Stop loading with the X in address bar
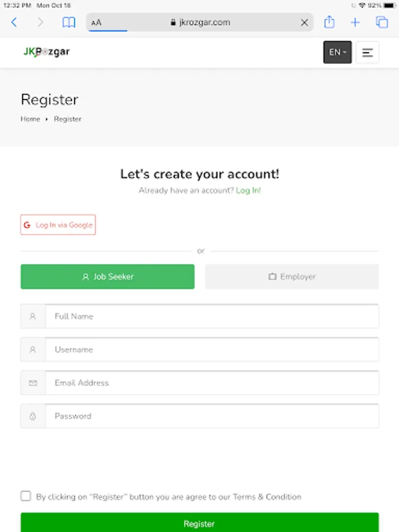Screen dimensions: 399x532 click(304, 22)
